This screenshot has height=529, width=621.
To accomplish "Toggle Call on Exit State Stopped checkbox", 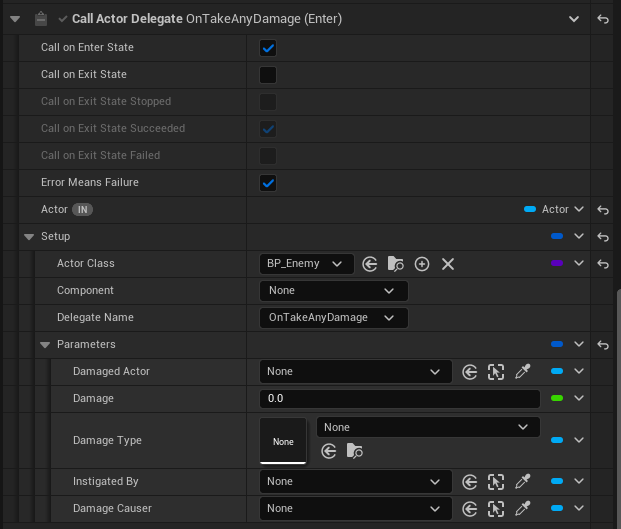I will (268, 102).
